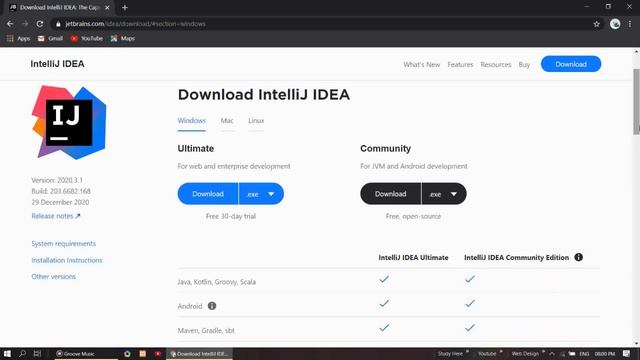Bookmark this page with star icon

tap(597, 24)
